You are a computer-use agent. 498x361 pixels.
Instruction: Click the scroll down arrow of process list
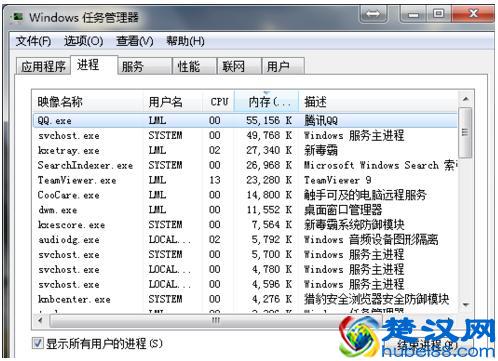pos(466,304)
